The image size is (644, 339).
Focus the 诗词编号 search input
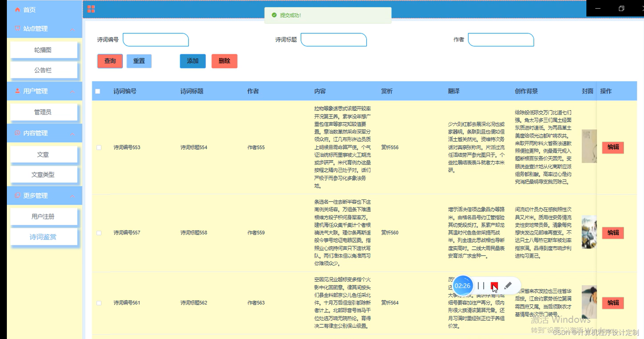click(x=156, y=40)
